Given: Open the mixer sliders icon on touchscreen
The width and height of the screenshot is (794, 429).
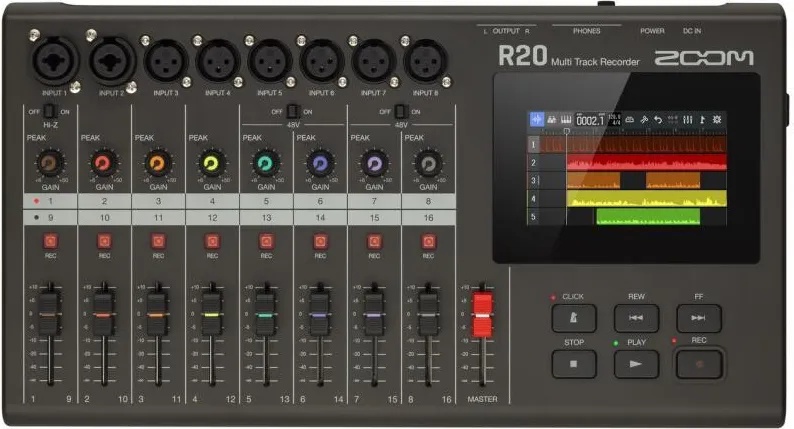Looking at the screenshot, I should [x=688, y=120].
